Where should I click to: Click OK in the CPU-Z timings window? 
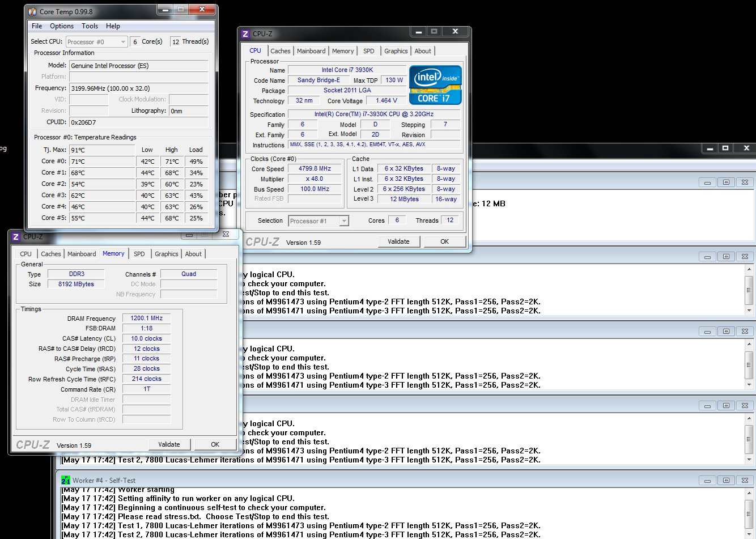[x=215, y=444]
